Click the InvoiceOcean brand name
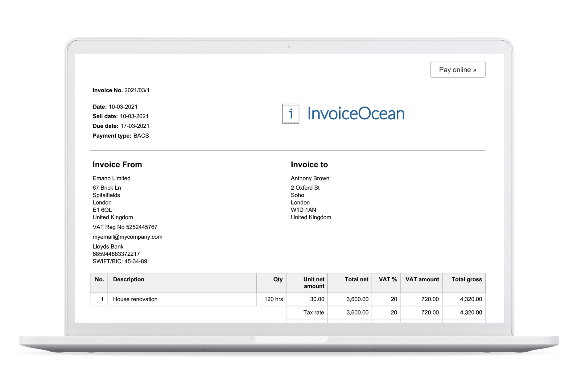The height and width of the screenshot is (392, 581). [356, 113]
